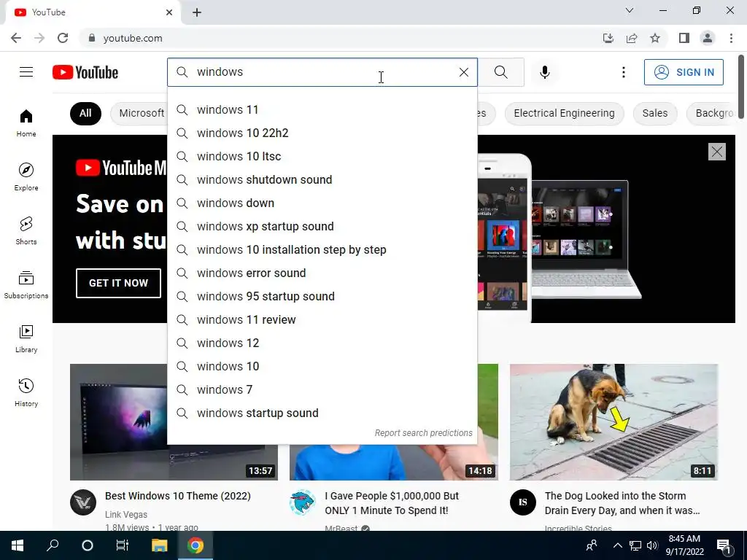Select suggestion 'windows 10 ltsc'
The height and width of the screenshot is (560, 747).
[322, 156]
